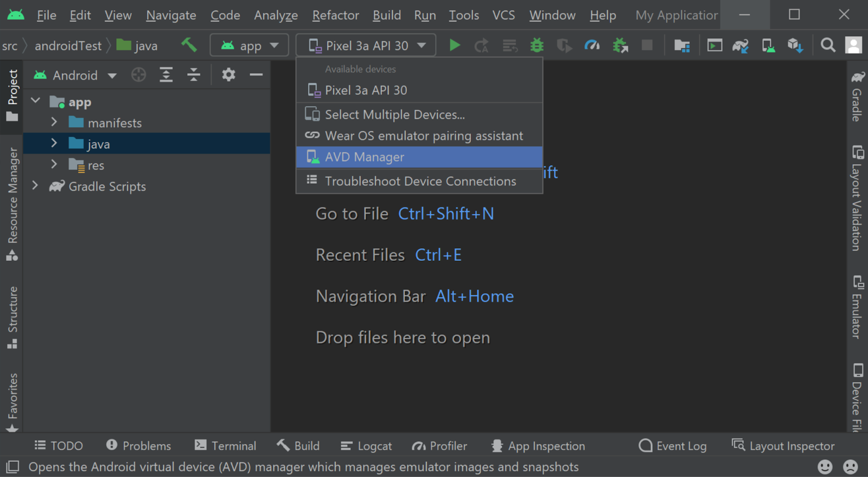
Task: Open the Build menu
Action: tap(387, 15)
